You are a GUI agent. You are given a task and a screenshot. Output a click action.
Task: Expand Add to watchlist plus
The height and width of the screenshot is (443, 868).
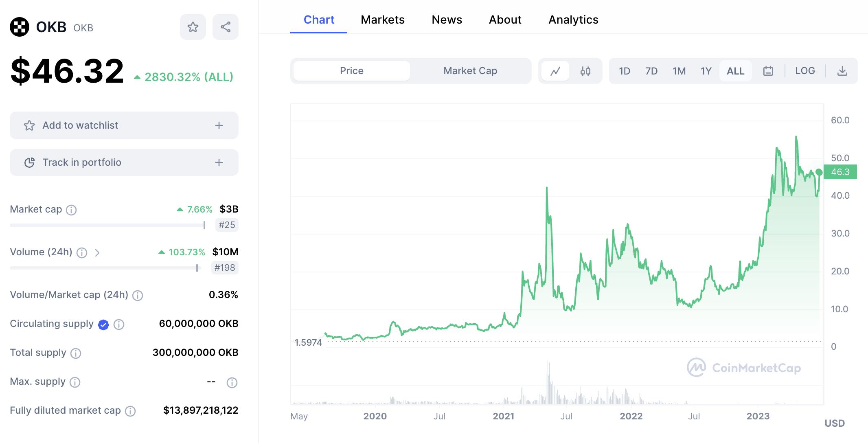pyautogui.click(x=219, y=125)
